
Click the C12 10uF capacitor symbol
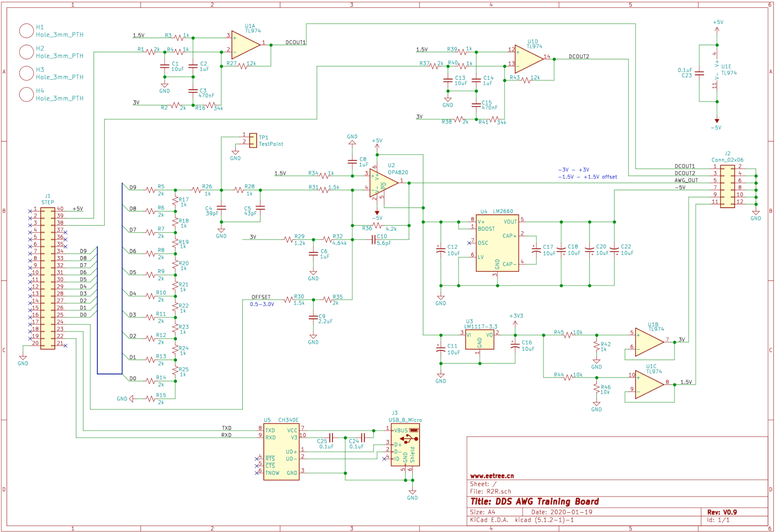(x=441, y=250)
